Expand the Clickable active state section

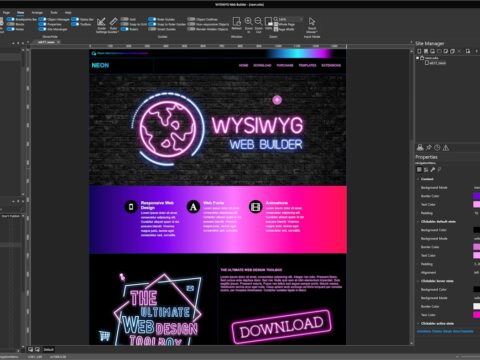pos(418,323)
